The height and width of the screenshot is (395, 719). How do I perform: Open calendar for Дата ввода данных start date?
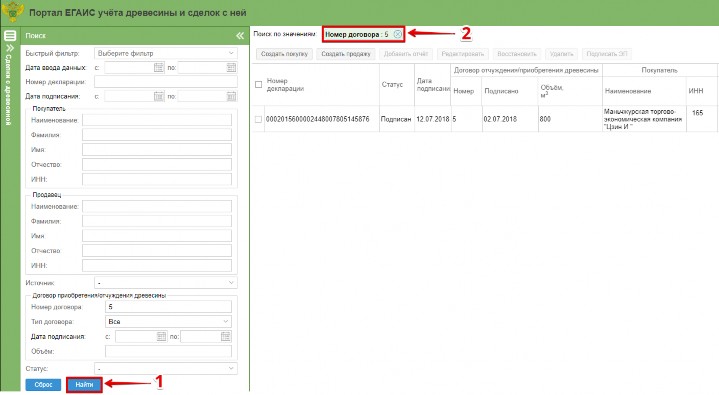point(159,67)
